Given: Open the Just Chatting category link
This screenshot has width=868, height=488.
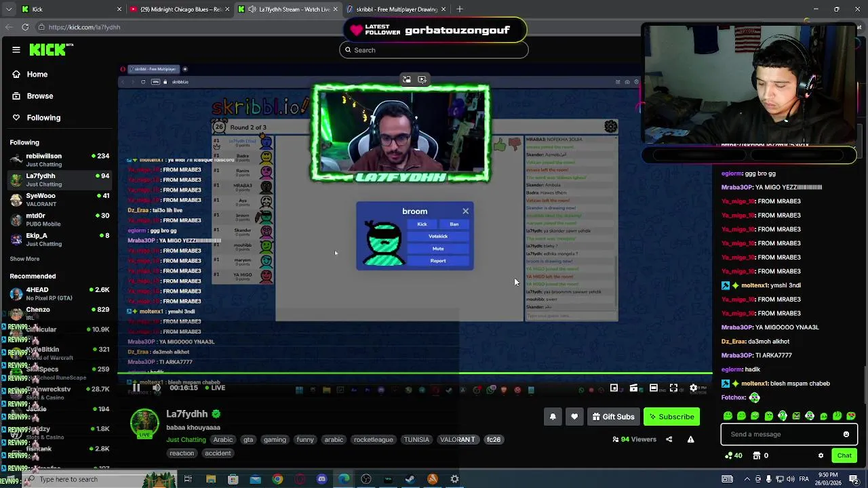Looking at the screenshot, I should [x=186, y=440].
